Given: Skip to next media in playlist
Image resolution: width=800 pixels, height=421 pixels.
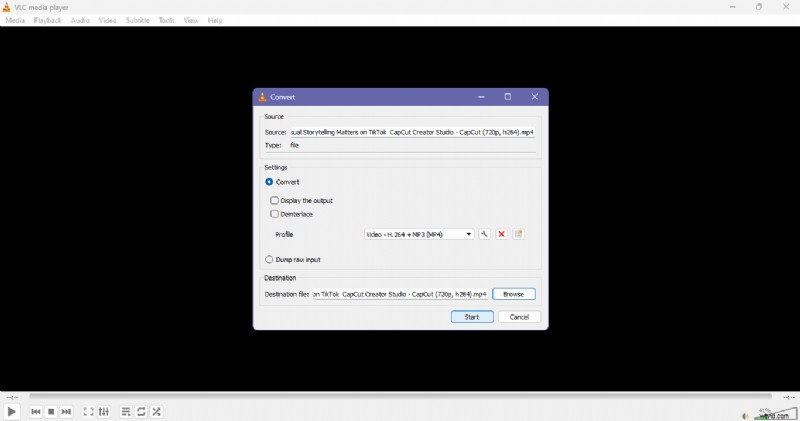Looking at the screenshot, I should pos(66,411).
